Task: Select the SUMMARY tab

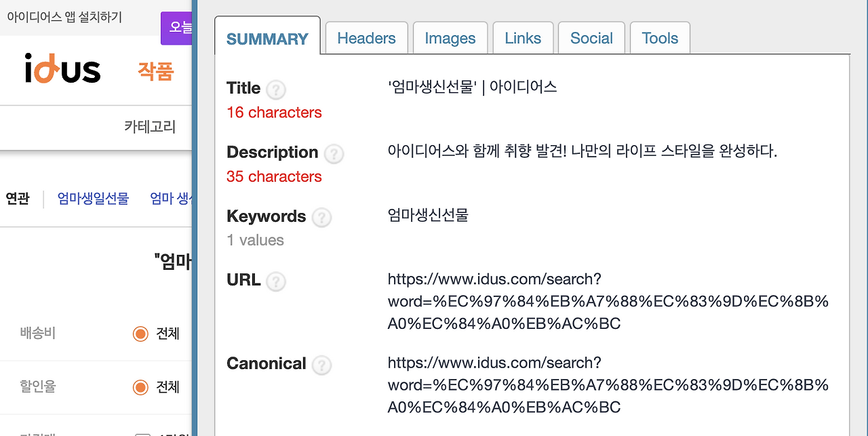Action: coord(267,39)
